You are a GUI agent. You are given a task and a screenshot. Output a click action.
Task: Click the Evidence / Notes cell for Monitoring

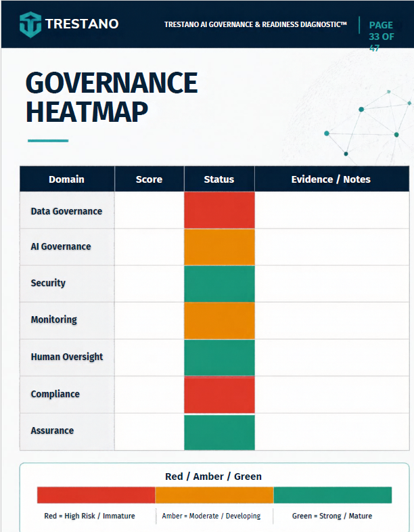(332, 321)
